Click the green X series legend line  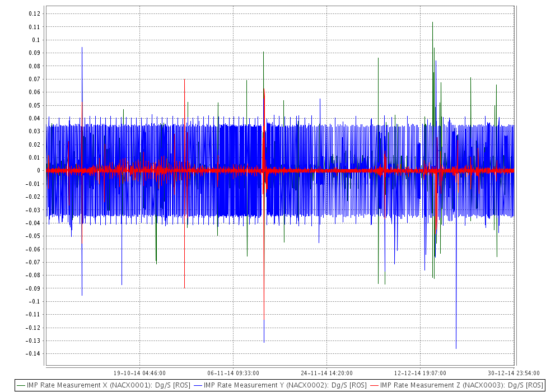click(x=21, y=386)
